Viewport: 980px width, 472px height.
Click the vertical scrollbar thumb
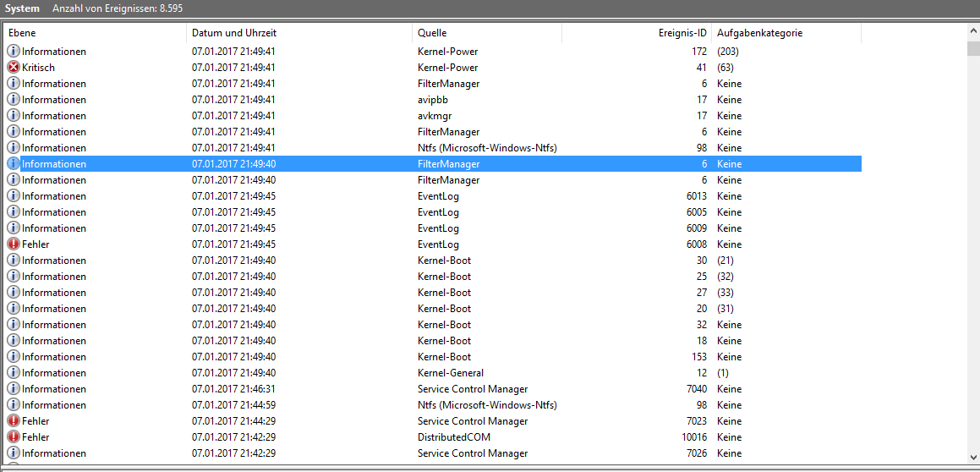click(973, 49)
